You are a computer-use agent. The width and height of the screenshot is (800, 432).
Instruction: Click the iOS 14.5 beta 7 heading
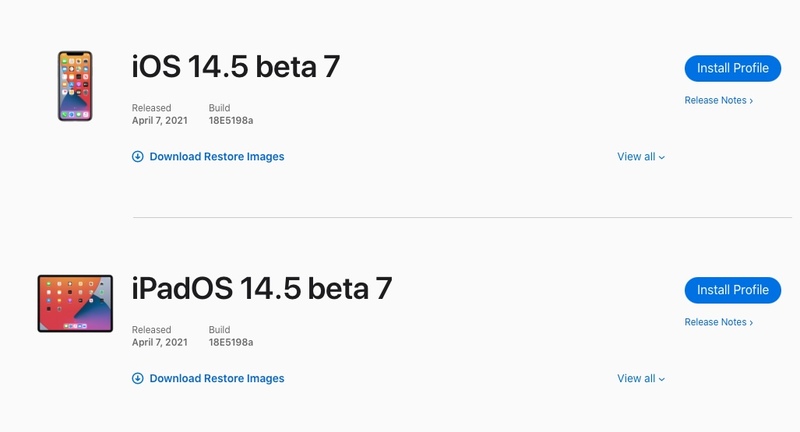tap(236, 67)
